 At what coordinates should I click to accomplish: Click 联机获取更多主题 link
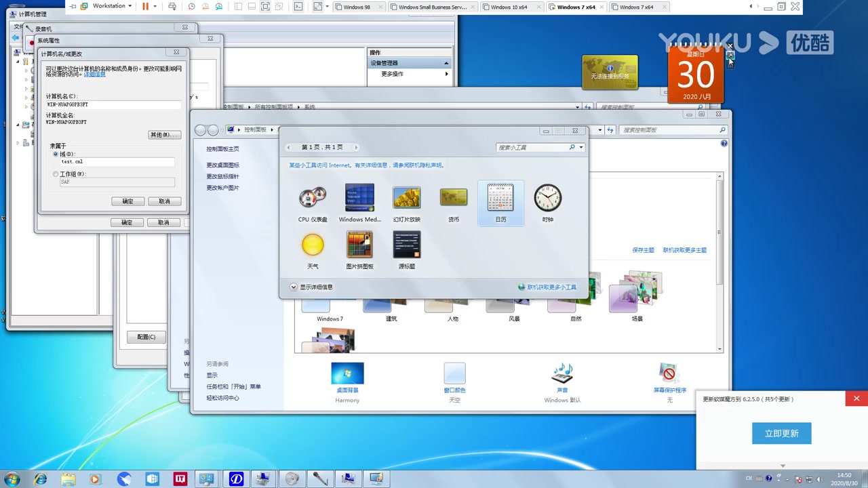click(x=685, y=250)
